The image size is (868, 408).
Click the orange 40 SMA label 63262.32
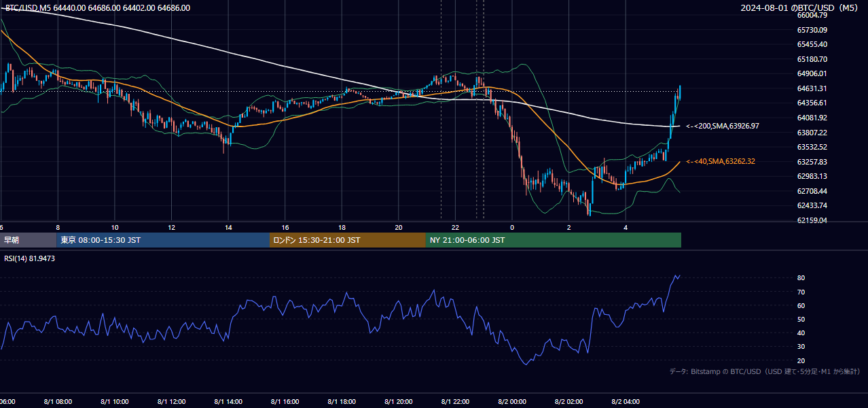point(721,161)
